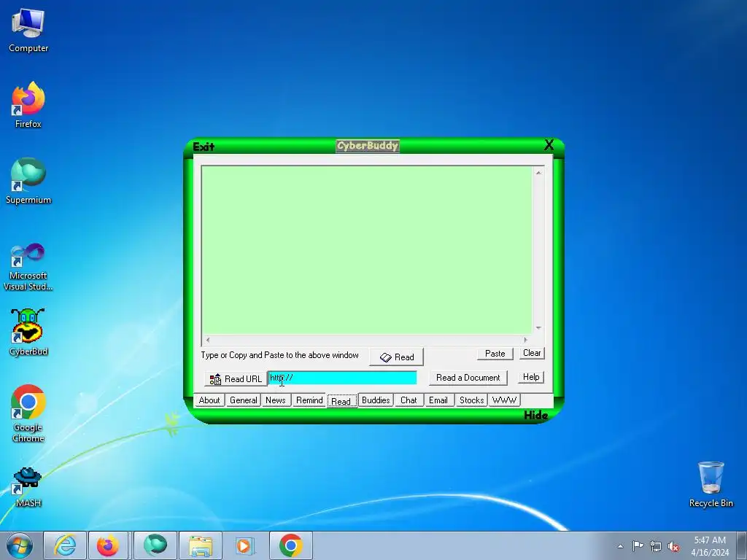The width and height of the screenshot is (747, 560).
Task: Open Help in CyberBuddy
Action: pos(531,377)
